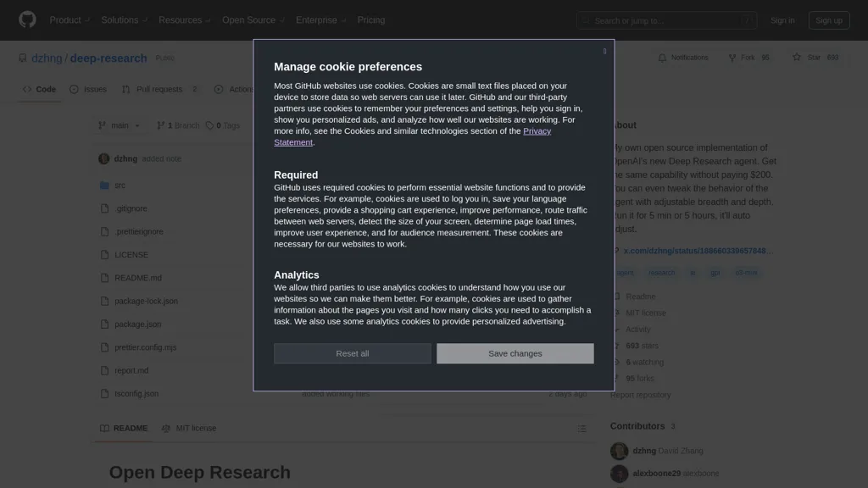Open the README.md file

point(138,278)
